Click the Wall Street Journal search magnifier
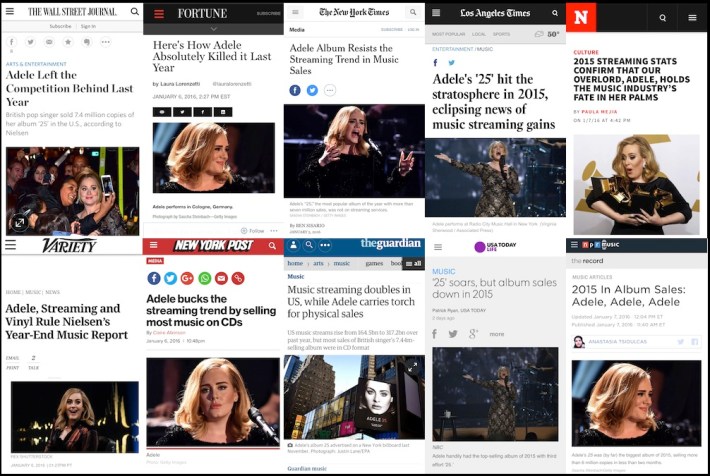 (x=134, y=12)
